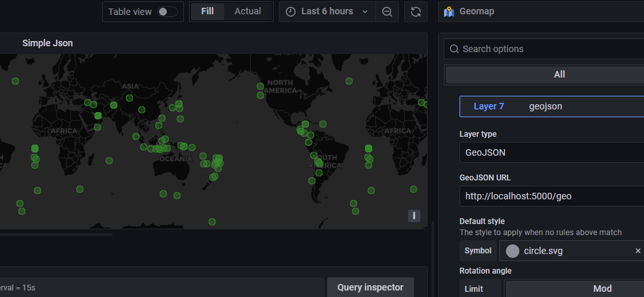
Task: Click the Symbol label
Action: coord(478,251)
